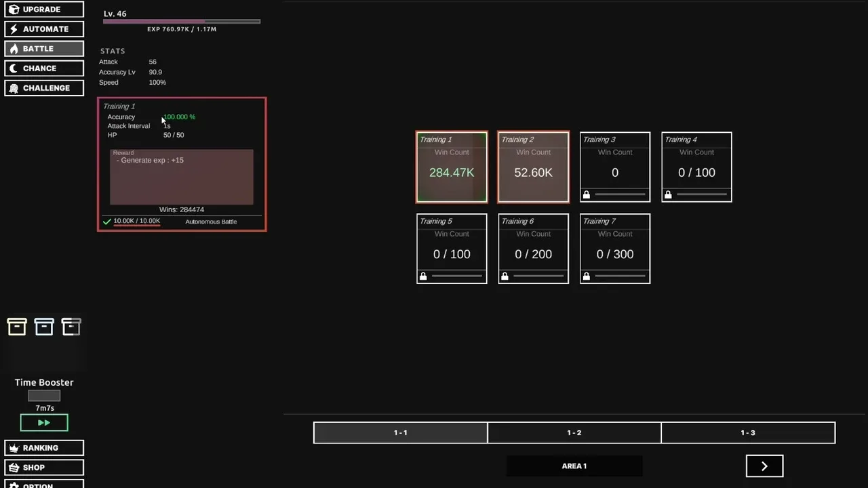Viewport: 868px width, 488px height.
Task: Go to the next area with the arrow
Action: [764, 466]
